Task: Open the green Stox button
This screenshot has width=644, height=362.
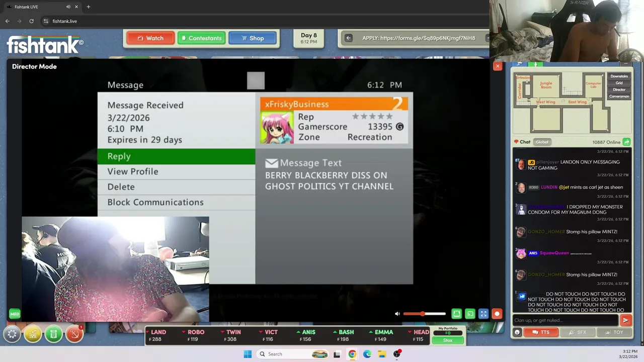Action: [447, 340]
